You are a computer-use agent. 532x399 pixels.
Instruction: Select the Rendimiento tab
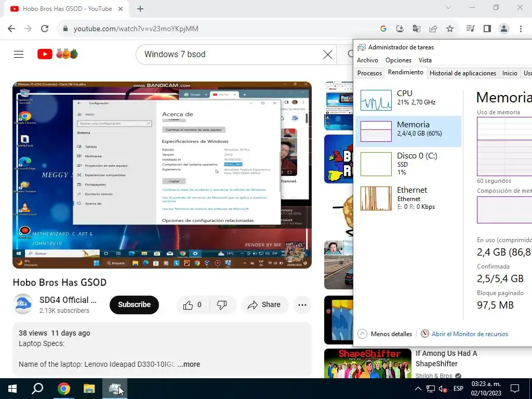(405, 72)
